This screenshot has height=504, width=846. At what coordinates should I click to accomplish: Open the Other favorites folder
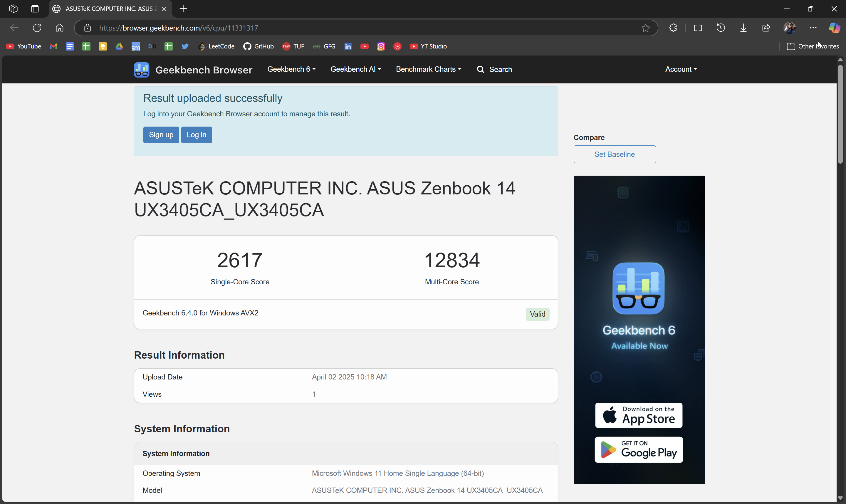tap(813, 46)
